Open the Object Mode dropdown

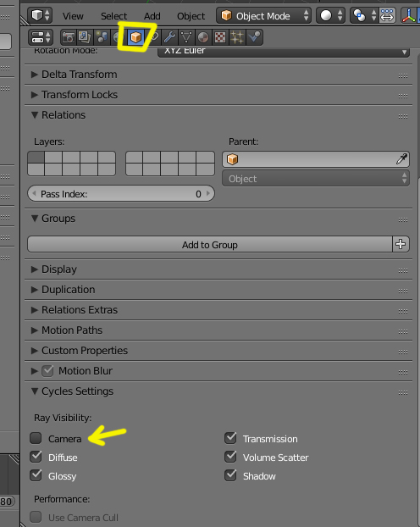[263, 16]
